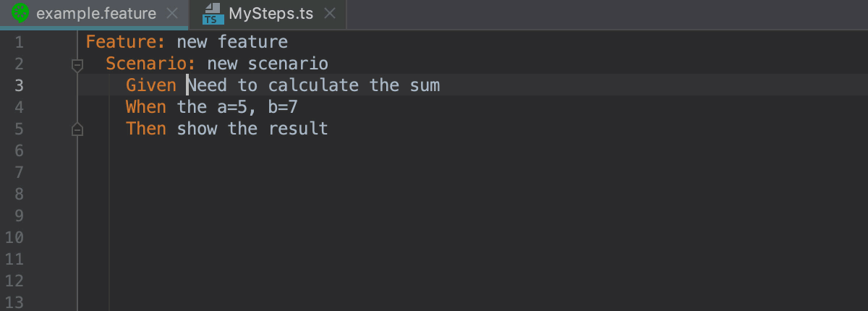The image size is (868, 311).
Task: Click the Then keyword on line 5
Action: click(x=146, y=129)
